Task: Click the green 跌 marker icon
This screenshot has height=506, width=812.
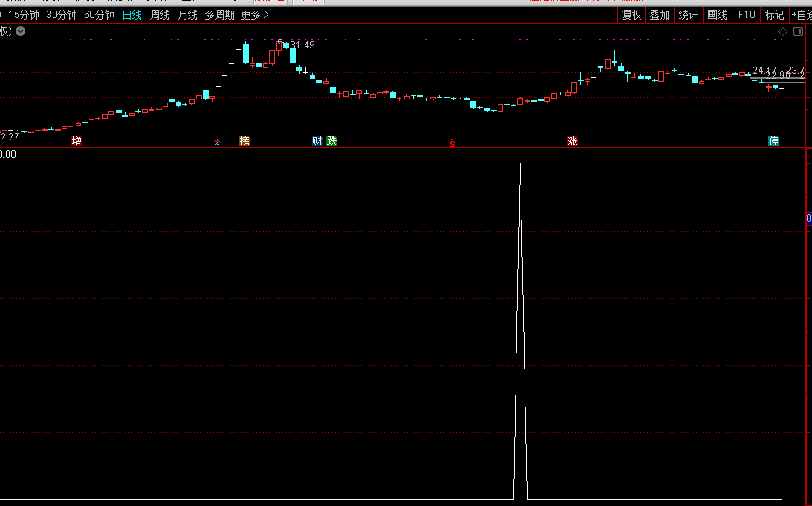Action: (x=332, y=141)
